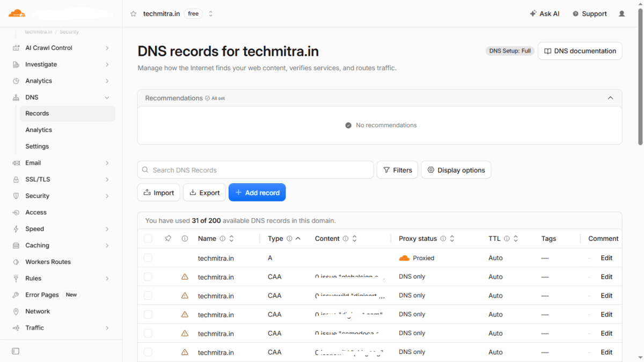Click the Caching sidebar icon
This screenshot has height=362, width=644.
pyautogui.click(x=16, y=246)
